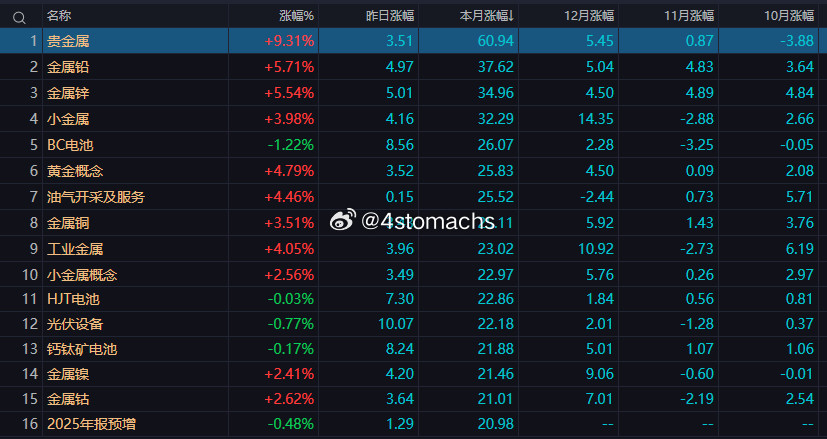Screen dimensions: 827x439
Task: Select the 贵金属 sector row
Action: click(414, 41)
